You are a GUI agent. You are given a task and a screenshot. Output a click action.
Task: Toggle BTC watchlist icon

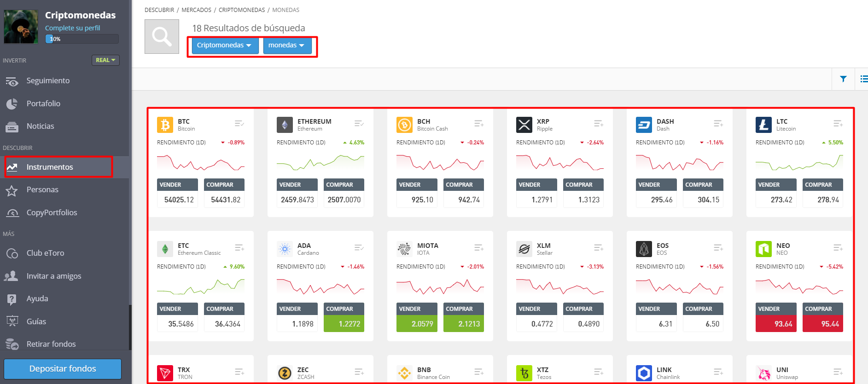tap(239, 123)
